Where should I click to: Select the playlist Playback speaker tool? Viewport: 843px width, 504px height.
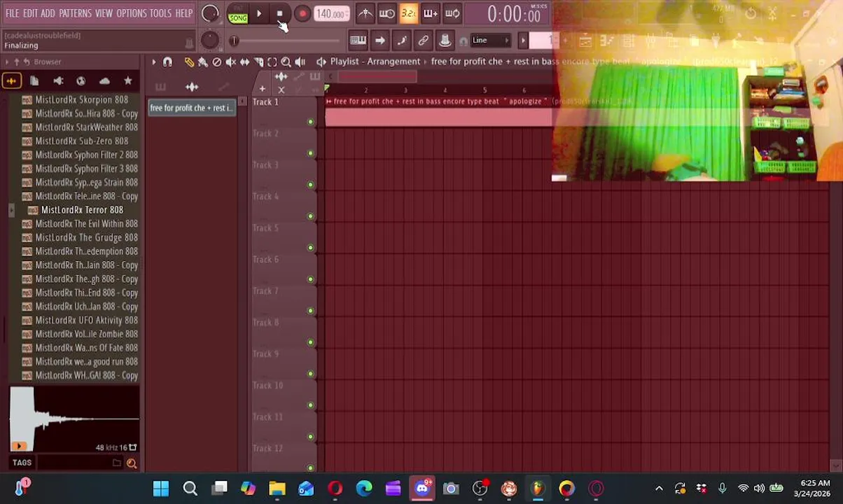click(x=300, y=62)
